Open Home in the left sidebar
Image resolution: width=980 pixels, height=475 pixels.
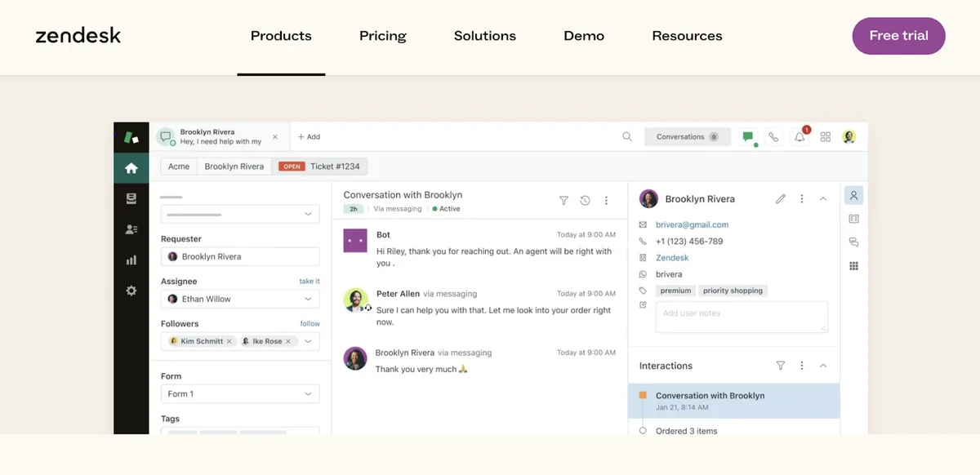pos(131,168)
